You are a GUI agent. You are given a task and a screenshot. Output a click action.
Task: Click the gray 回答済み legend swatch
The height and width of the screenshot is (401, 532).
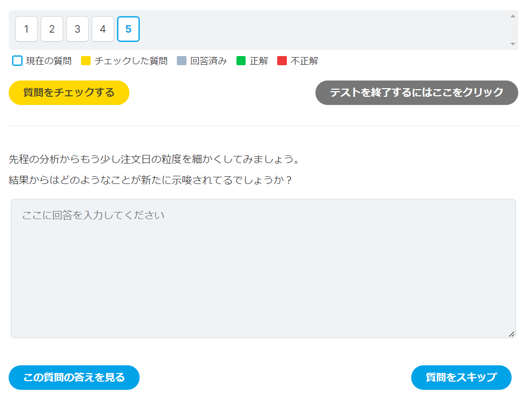tap(182, 61)
